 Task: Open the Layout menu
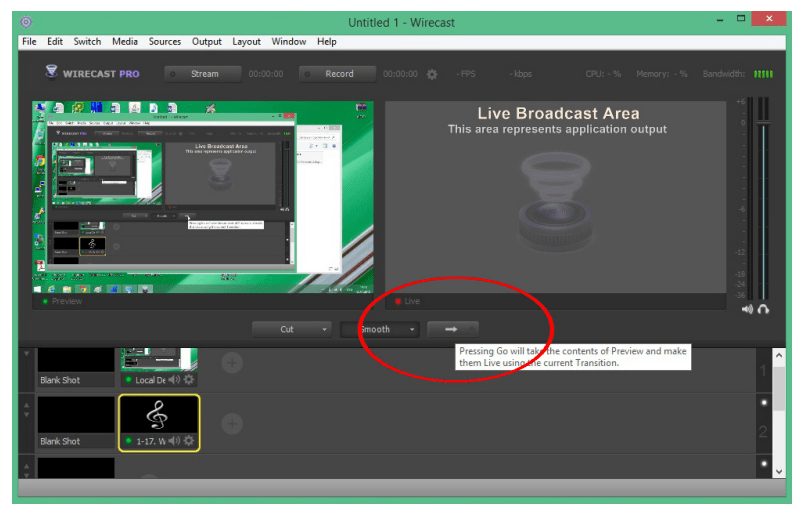247,41
